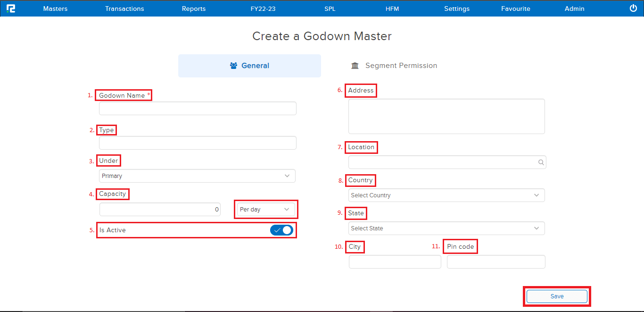This screenshot has height=312, width=644.
Task: Select the General tab
Action: [249, 66]
